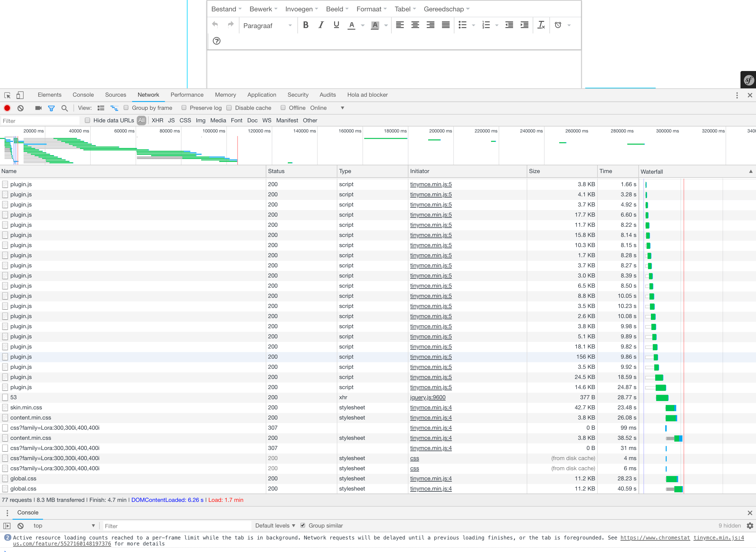The height and width of the screenshot is (552, 756).
Task: Check the Disable cache option
Action: coord(229,108)
